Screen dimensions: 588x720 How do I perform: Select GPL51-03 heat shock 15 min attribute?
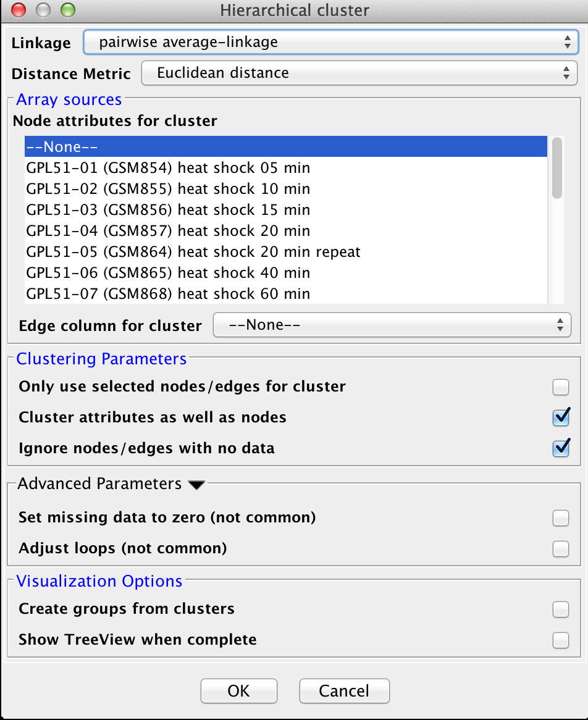(x=286, y=210)
